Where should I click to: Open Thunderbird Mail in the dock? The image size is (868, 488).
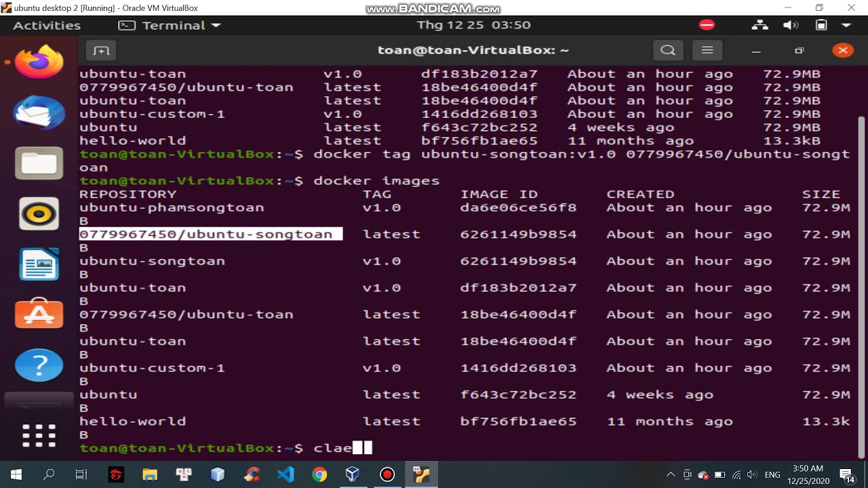click(x=39, y=112)
